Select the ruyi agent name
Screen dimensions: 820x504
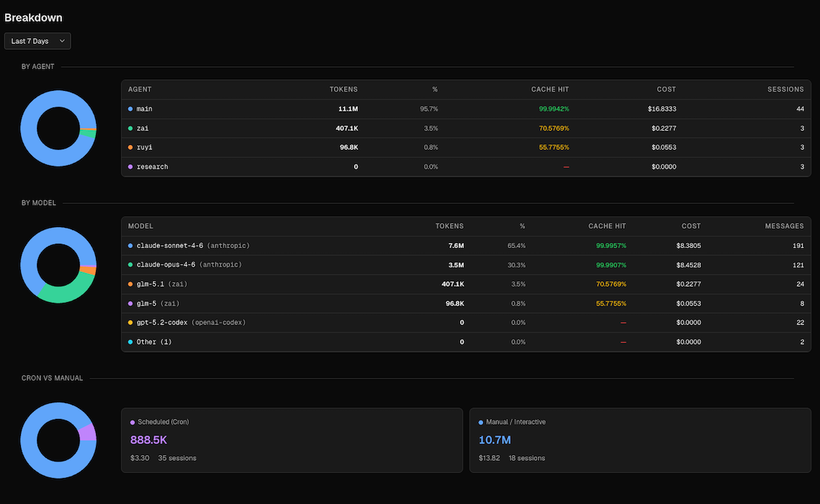click(144, 147)
